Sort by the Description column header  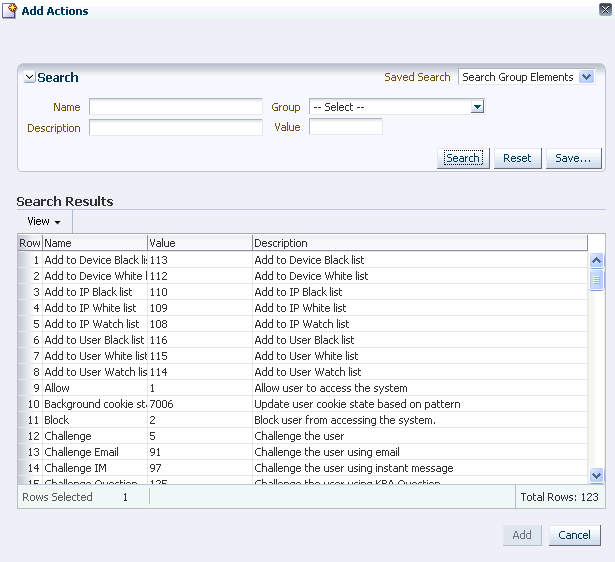click(420, 243)
